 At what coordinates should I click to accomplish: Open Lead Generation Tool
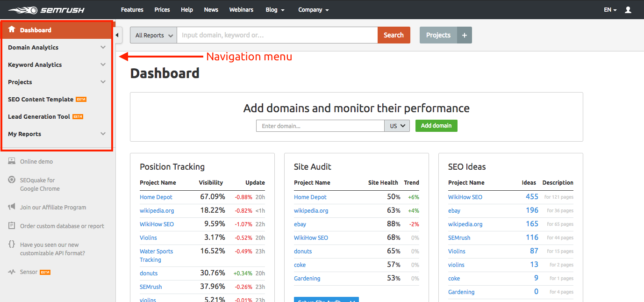click(x=39, y=116)
